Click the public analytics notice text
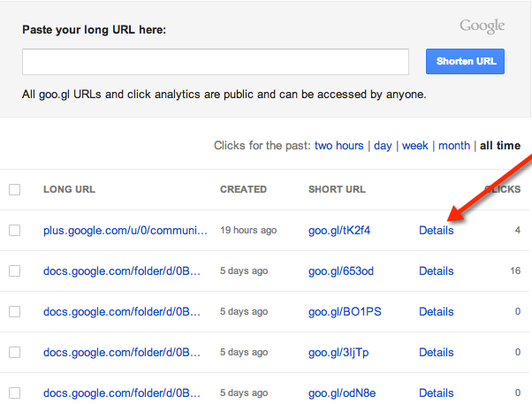The height and width of the screenshot is (404, 532). pyautogui.click(x=224, y=95)
